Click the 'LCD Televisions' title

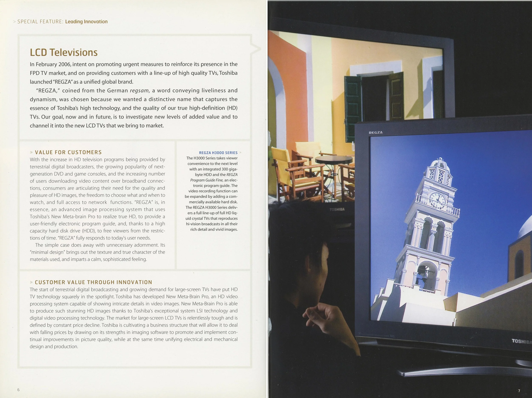tap(64, 52)
